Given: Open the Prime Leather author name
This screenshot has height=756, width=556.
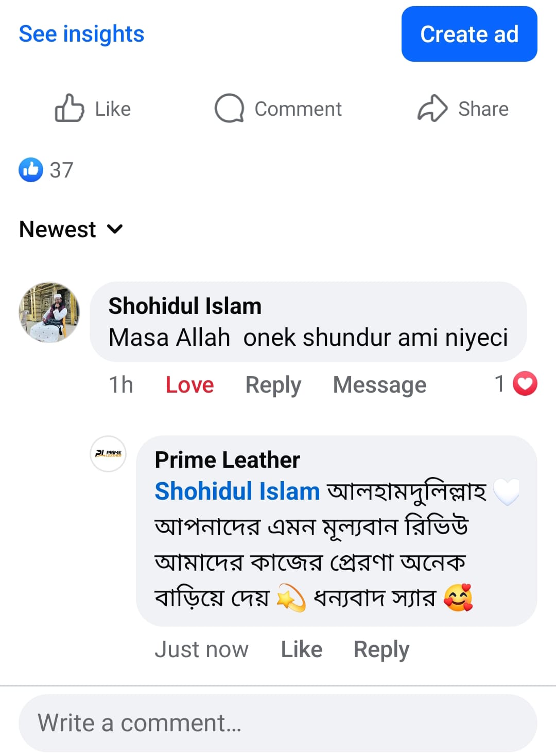Looking at the screenshot, I should click(227, 460).
